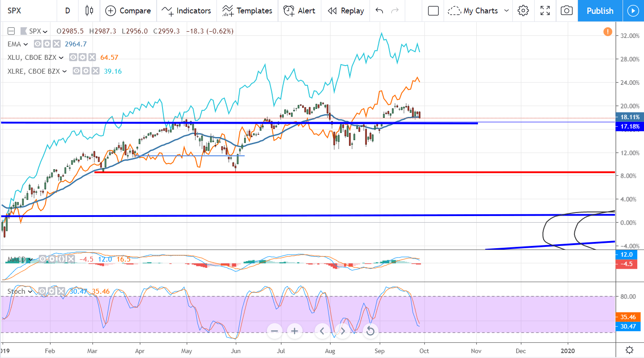
Task: Click the orange warning exclamation icon
Action: click(607, 32)
